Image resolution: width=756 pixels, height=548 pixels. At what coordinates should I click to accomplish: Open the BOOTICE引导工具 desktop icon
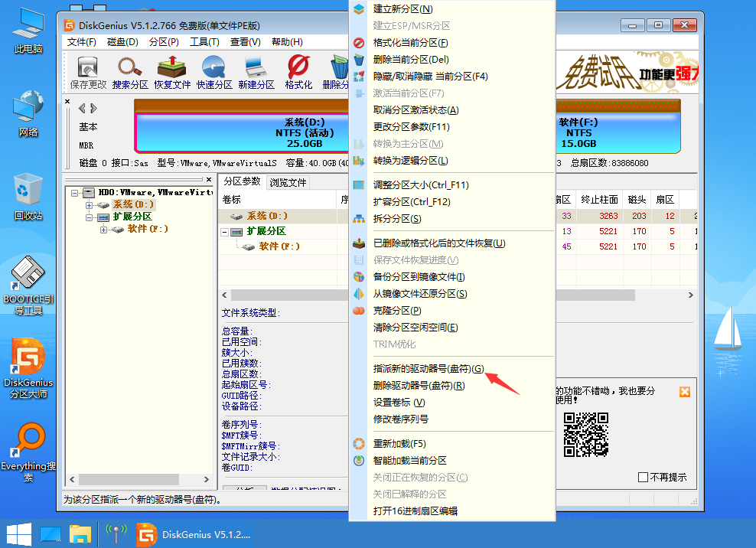[28, 284]
